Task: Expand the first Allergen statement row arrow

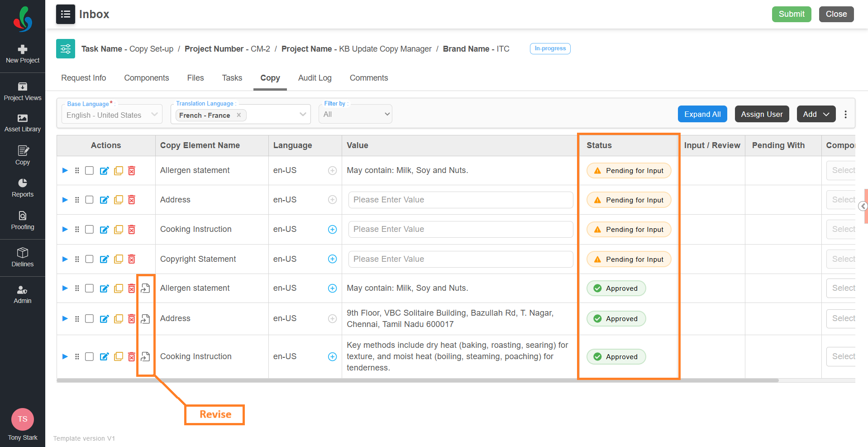Action: coord(65,171)
